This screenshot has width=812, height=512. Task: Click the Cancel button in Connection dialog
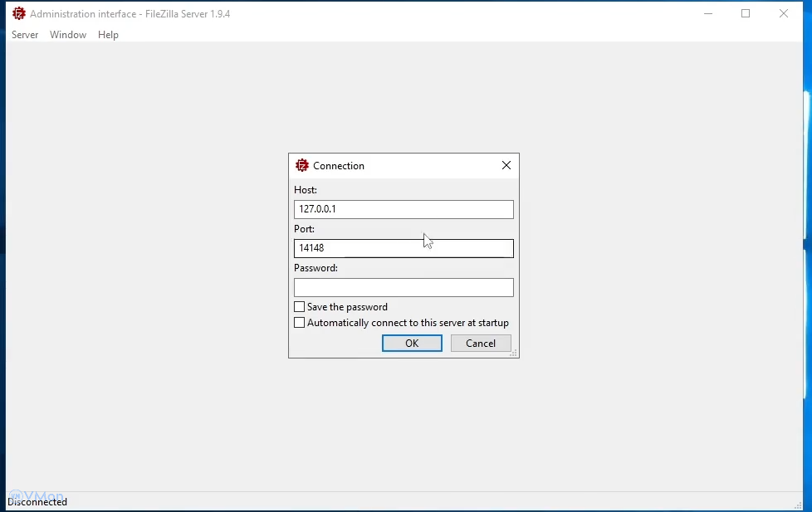pyautogui.click(x=481, y=344)
